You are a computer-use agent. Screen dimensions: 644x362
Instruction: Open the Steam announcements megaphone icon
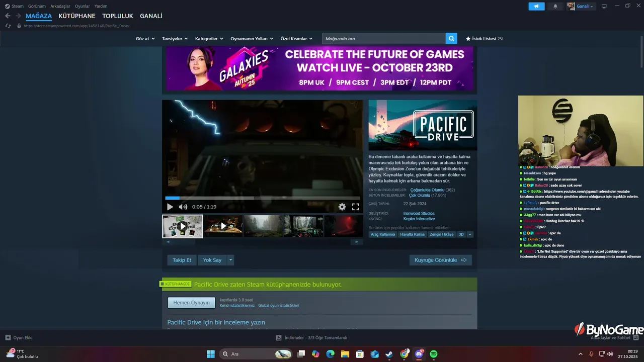click(x=536, y=6)
